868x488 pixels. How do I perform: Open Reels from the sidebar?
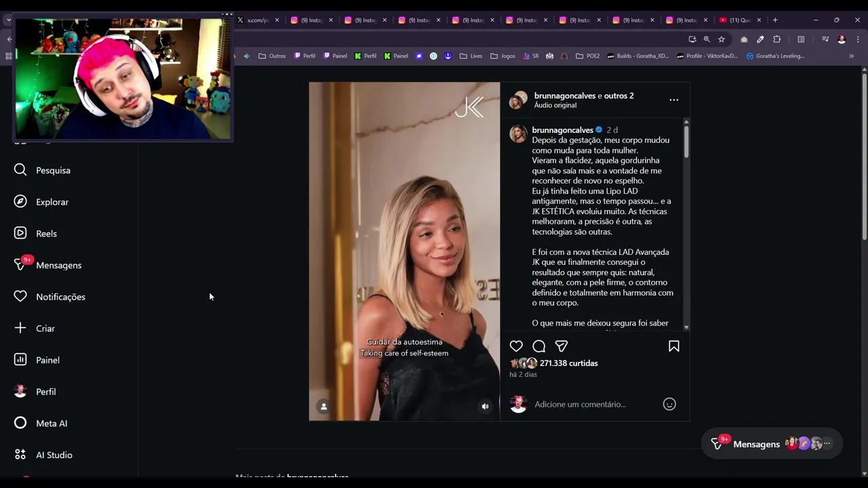tap(36, 233)
